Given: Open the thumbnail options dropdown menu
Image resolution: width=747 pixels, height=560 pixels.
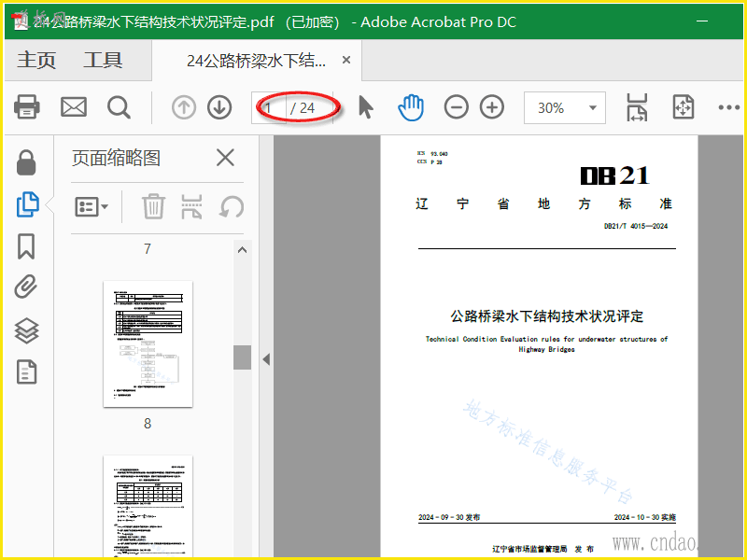Looking at the screenshot, I should point(92,206).
